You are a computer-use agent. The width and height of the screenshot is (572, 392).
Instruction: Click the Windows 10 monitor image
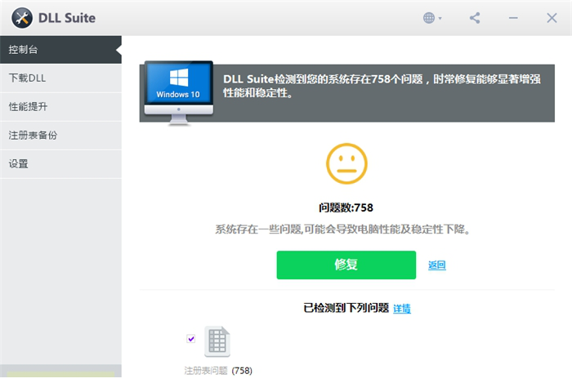tap(179, 93)
